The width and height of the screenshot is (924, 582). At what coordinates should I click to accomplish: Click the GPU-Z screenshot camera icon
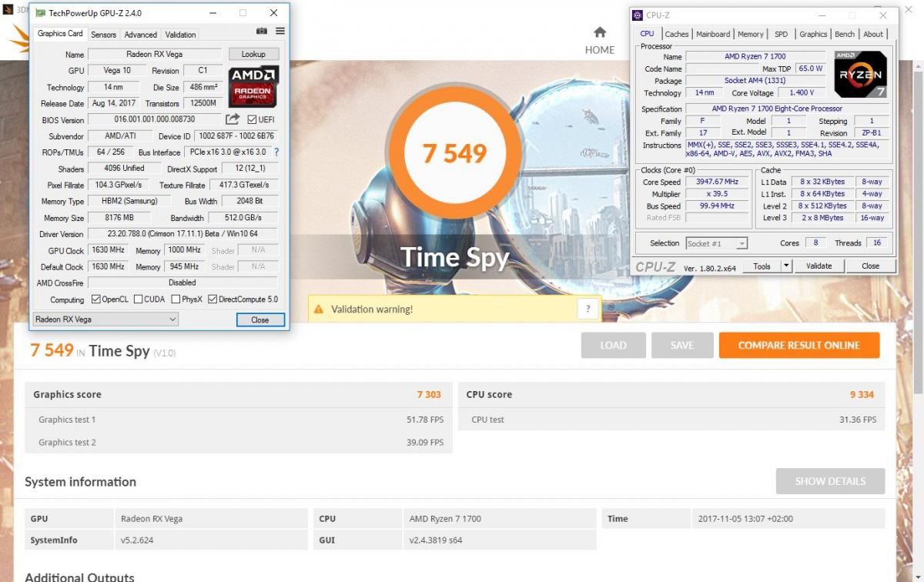(x=262, y=32)
